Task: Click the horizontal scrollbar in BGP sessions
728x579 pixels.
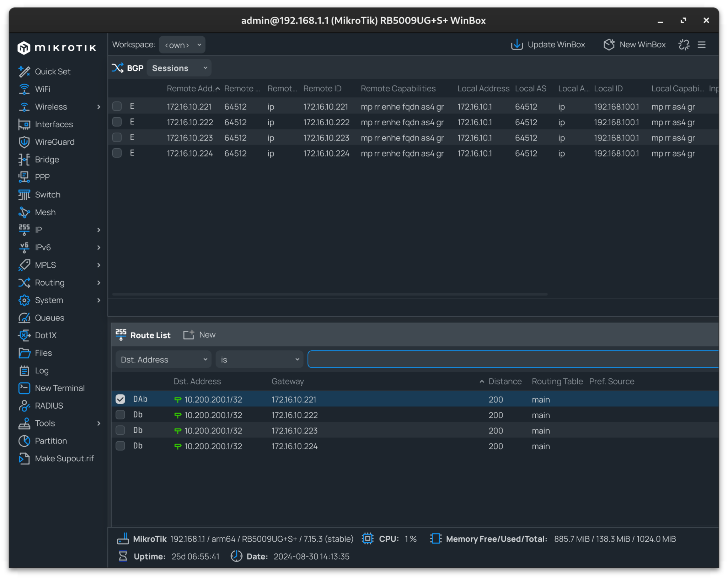Action: coord(330,294)
